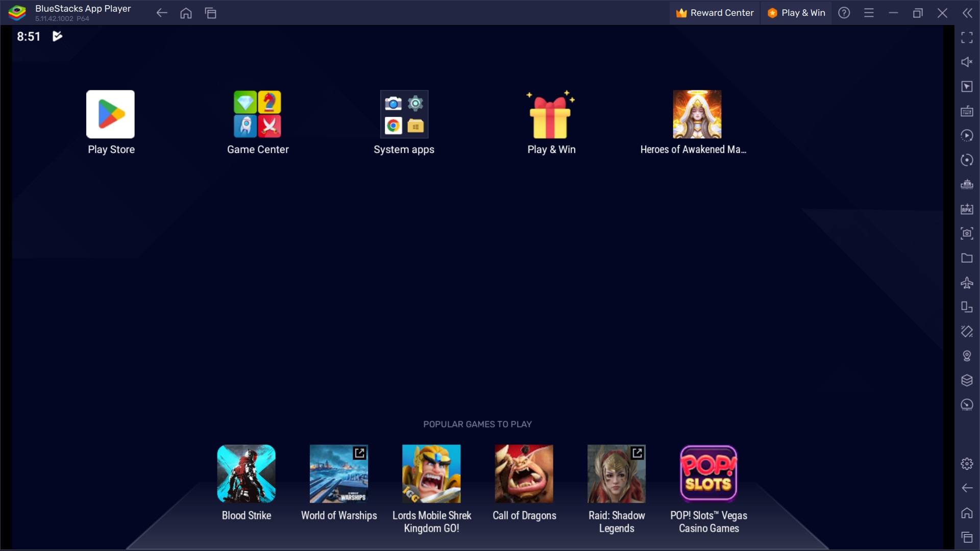
Task: Enter full screen mode
Action: pos(967,37)
